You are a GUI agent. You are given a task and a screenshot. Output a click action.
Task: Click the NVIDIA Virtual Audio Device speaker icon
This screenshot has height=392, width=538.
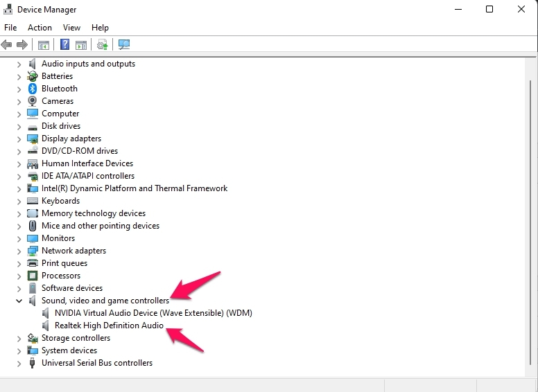point(45,313)
